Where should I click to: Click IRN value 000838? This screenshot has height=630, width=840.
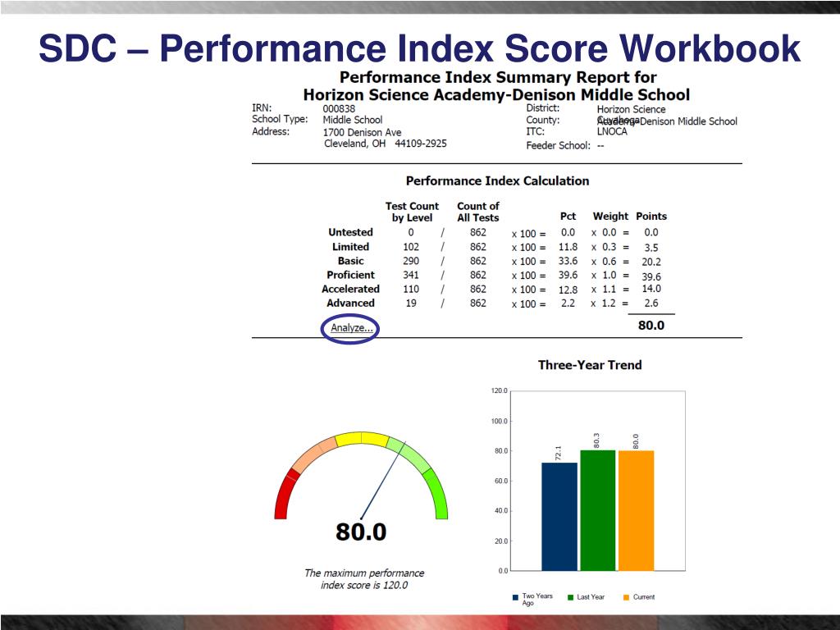(339, 108)
